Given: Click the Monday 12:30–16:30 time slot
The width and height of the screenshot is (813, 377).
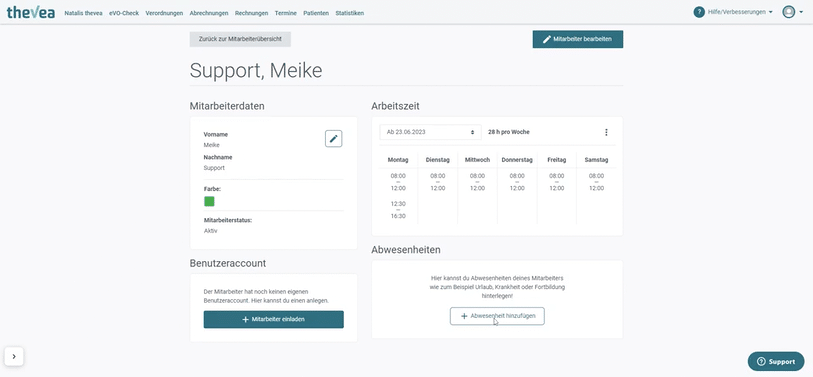Looking at the screenshot, I should 398,210.
